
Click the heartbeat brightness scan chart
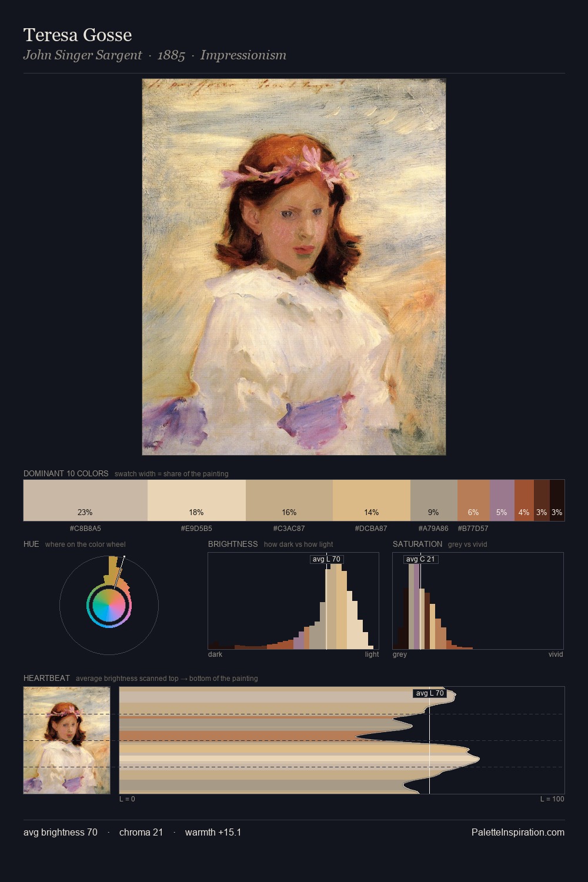(342, 740)
